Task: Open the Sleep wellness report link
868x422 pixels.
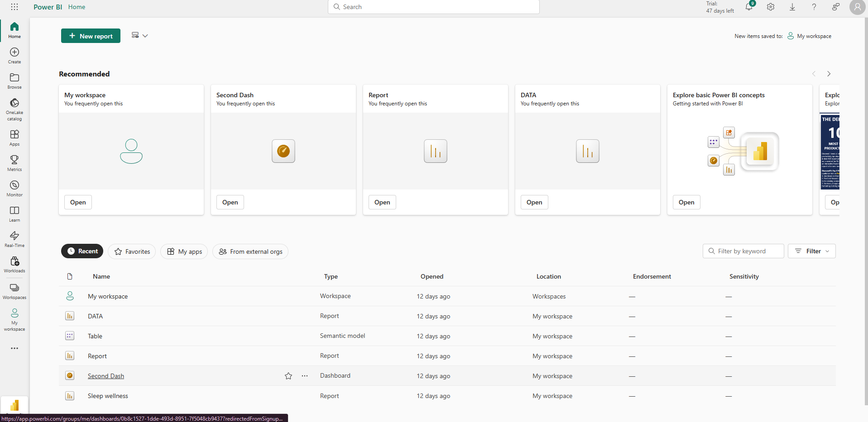Action: pos(108,396)
